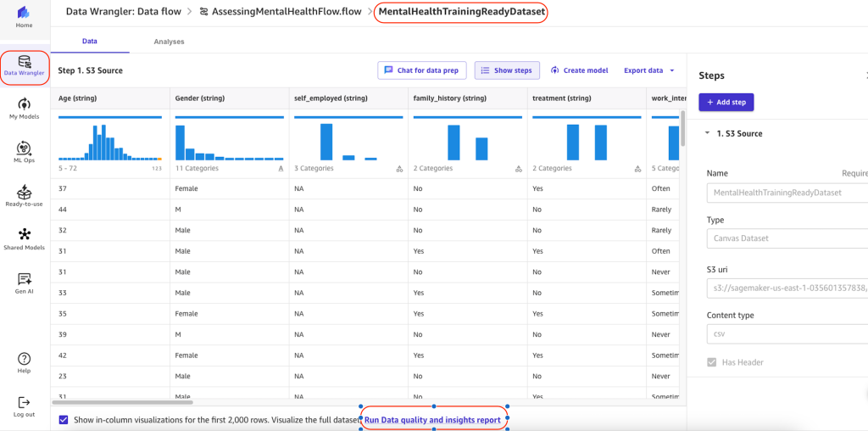868x431 pixels.
Task: Click MentalHealthTrainingReadyDataset breadcrumb
Action: point(460,11)
